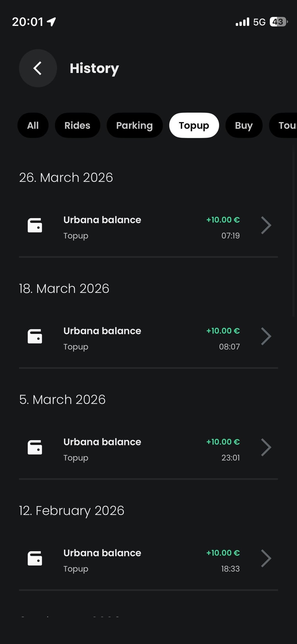Expand 18 March topup details chevron
Screen dimensions: 297x644
266,336
